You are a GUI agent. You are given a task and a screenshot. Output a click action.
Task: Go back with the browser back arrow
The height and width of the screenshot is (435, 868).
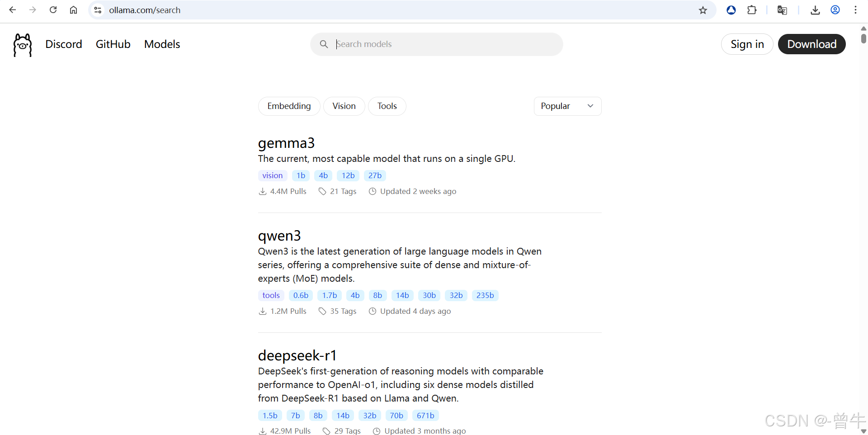(x=13, y=10)
